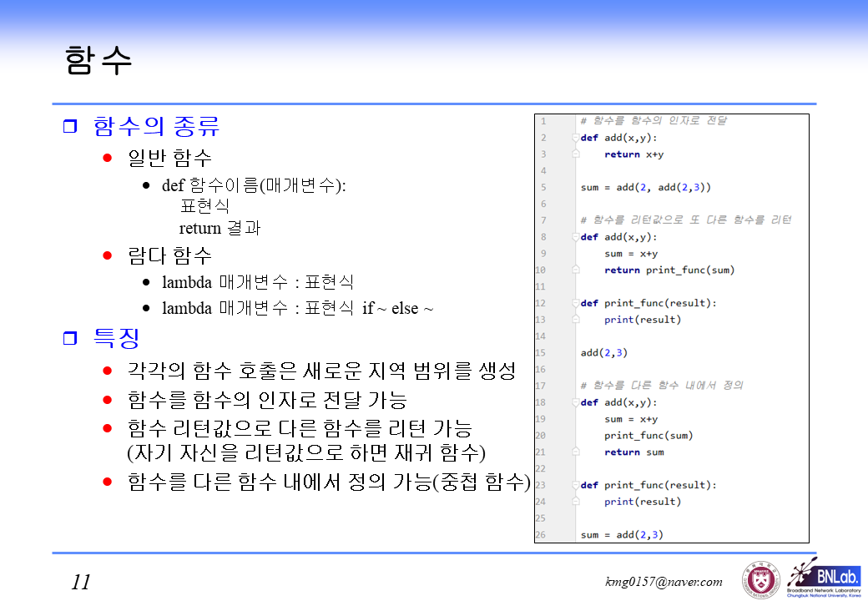Click the bullet '함수를 함수의 인자로 전달 가능'
This screenshot has height=601, width=868.
(267, 400)
